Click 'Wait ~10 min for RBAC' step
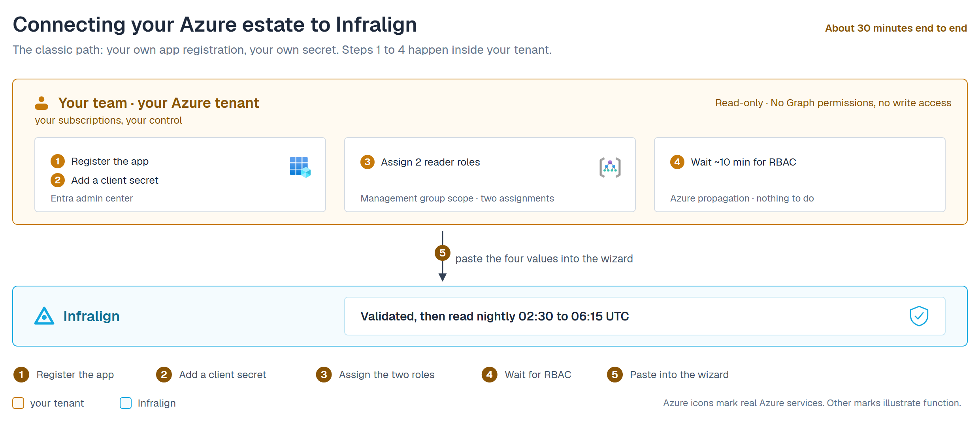This screenshot has width=980, height=422. tap(733, 162)
